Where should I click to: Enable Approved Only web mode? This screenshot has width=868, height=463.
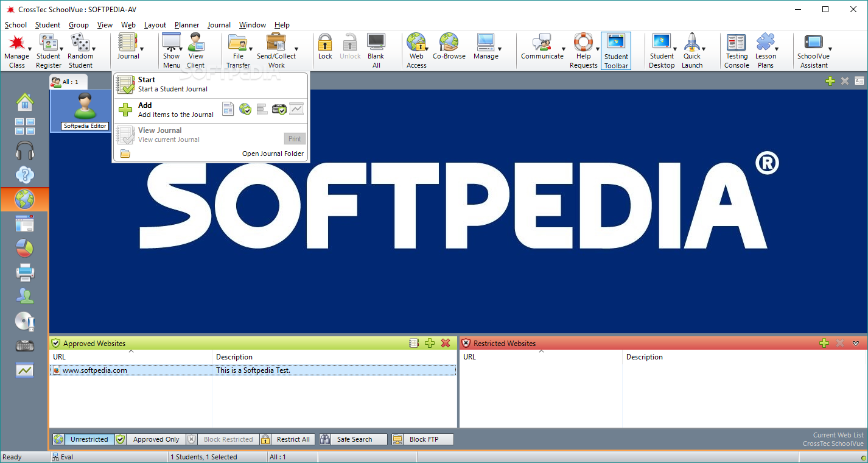150,439
